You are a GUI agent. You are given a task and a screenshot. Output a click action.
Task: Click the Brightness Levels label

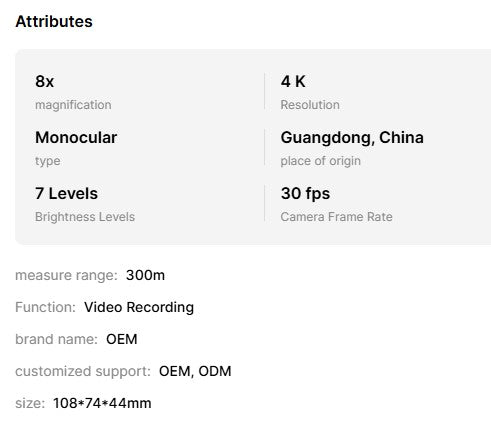pos(85,217)
